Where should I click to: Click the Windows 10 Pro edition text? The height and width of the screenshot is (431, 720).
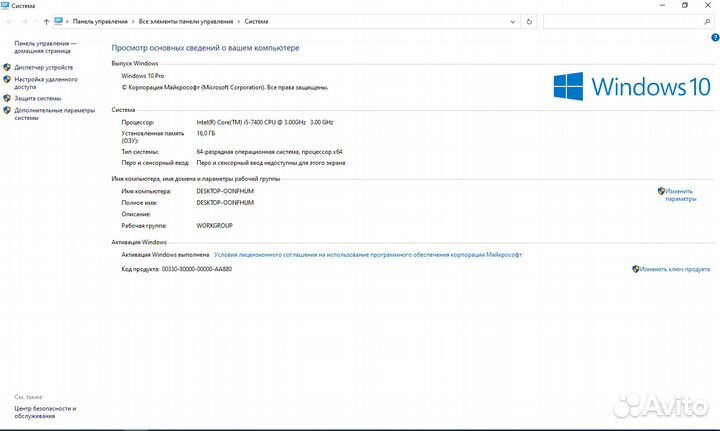[x=142, y=76]
